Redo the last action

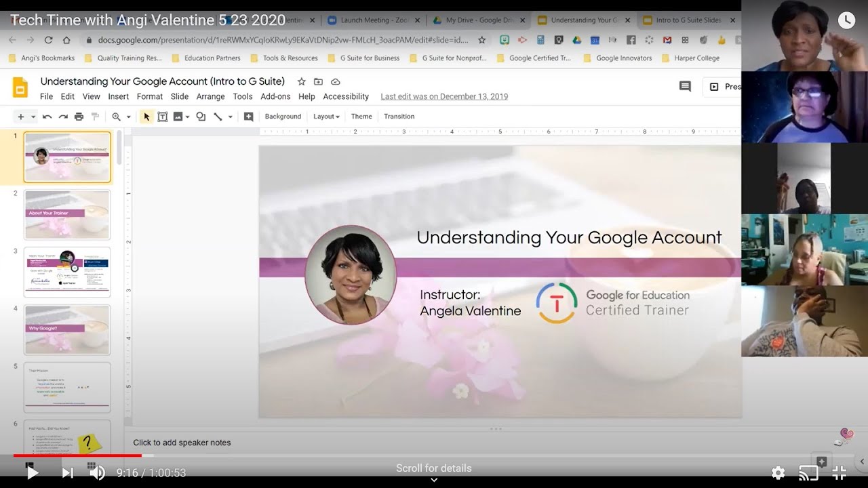point(63,117)
